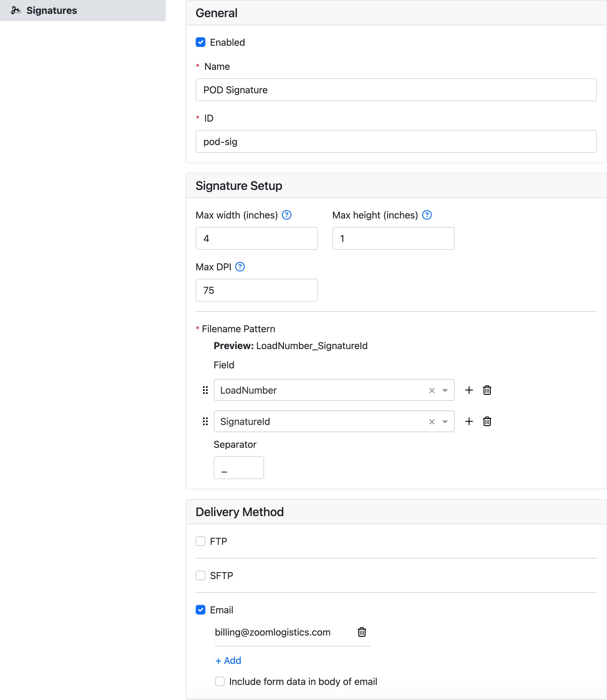Click the Max height help icon
The height and width of the screenshot is (700, 607).
(427, 215)
